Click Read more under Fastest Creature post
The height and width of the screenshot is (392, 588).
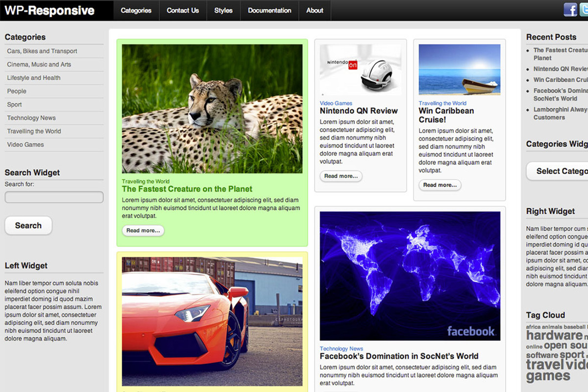pyautogui.click(x=143, y=231)
